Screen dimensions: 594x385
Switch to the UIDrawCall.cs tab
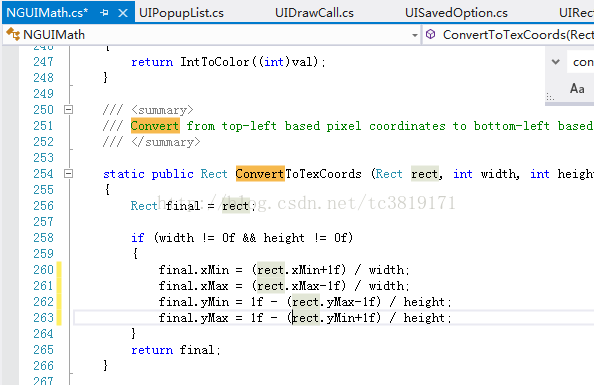coord(314,13)
